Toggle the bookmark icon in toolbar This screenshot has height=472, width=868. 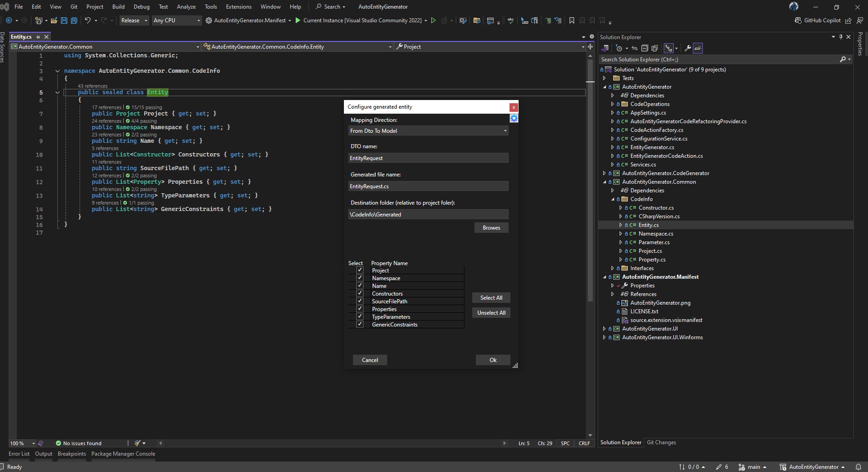(x=572, y=20)
